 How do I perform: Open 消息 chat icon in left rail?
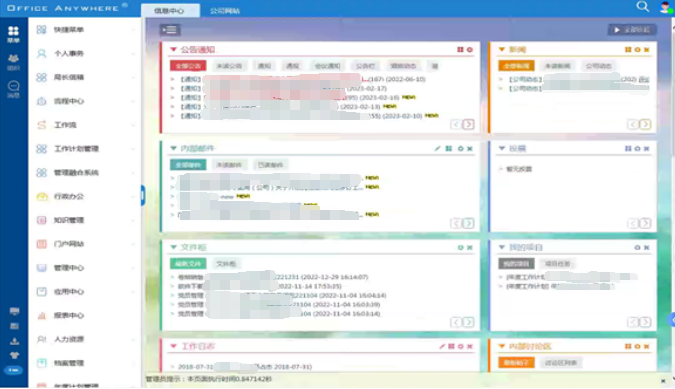13,89
